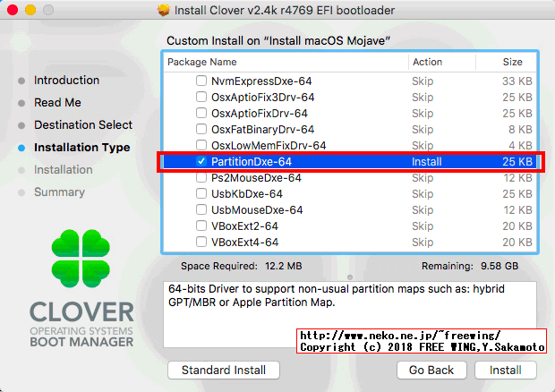Select the OsxLowMemFixDrv-64 checkbox
The image size is (555, 392).
click(201, 145)
